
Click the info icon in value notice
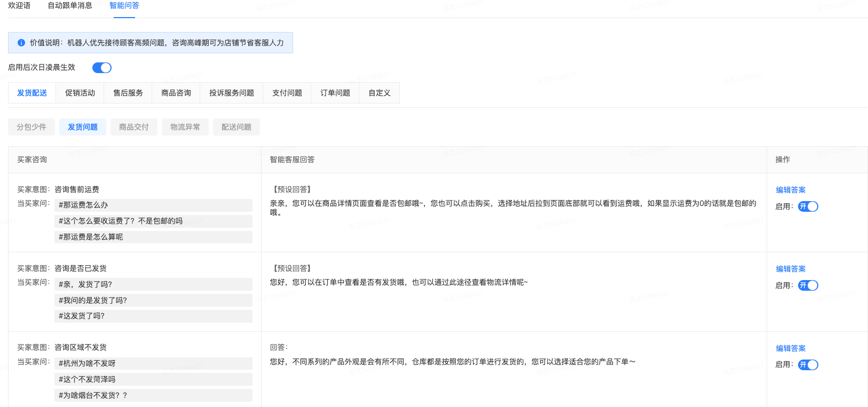21,43
